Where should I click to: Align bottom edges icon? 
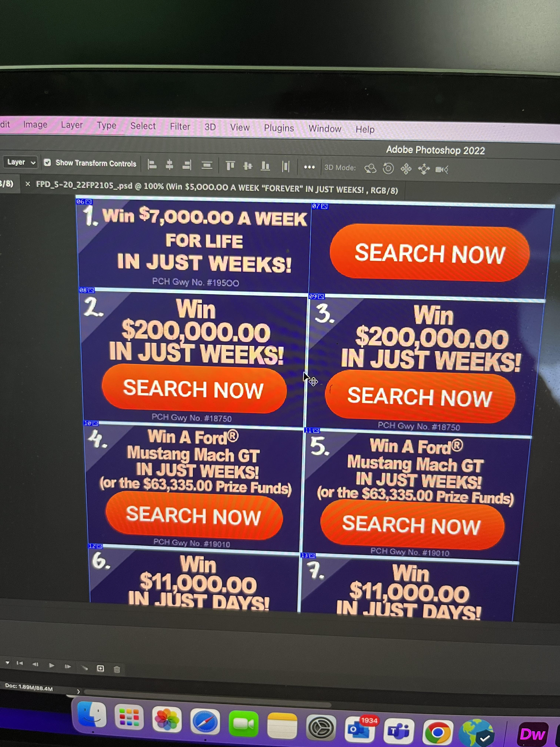(x=265, y=166)
